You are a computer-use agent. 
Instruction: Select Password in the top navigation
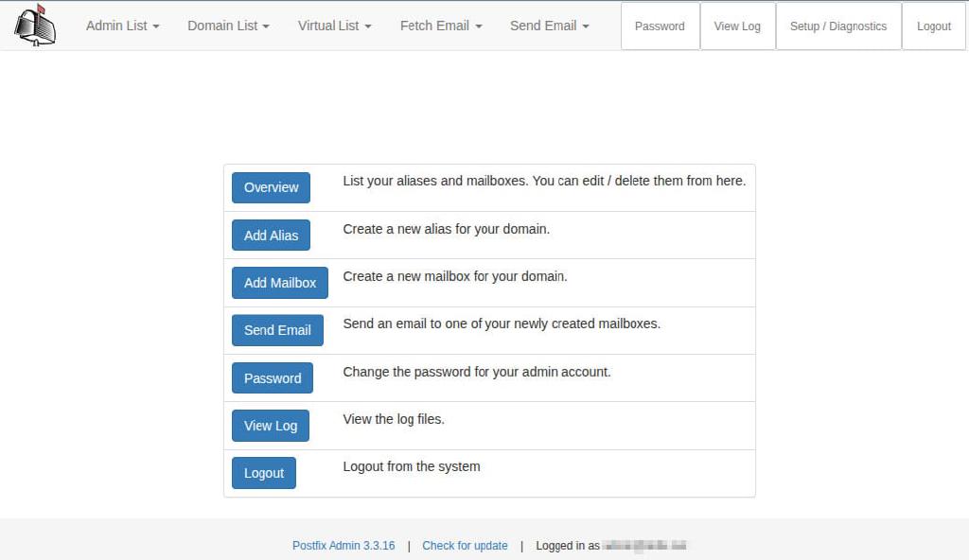tap(660, 26)
